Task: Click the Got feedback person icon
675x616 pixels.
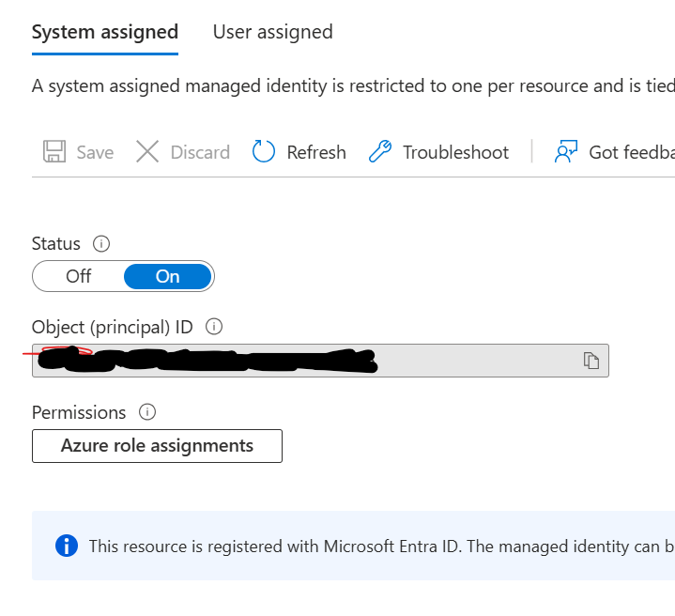Action: click(x=566, y=151)
